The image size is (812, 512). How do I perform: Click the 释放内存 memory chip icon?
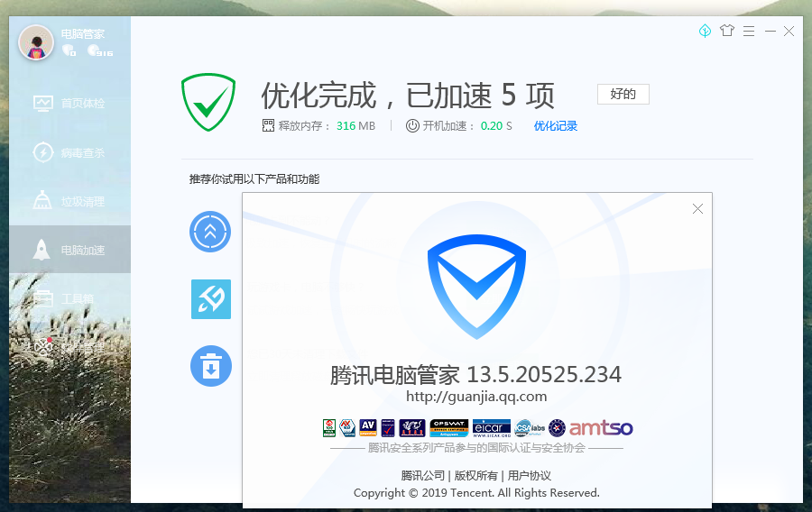[268, 125]
